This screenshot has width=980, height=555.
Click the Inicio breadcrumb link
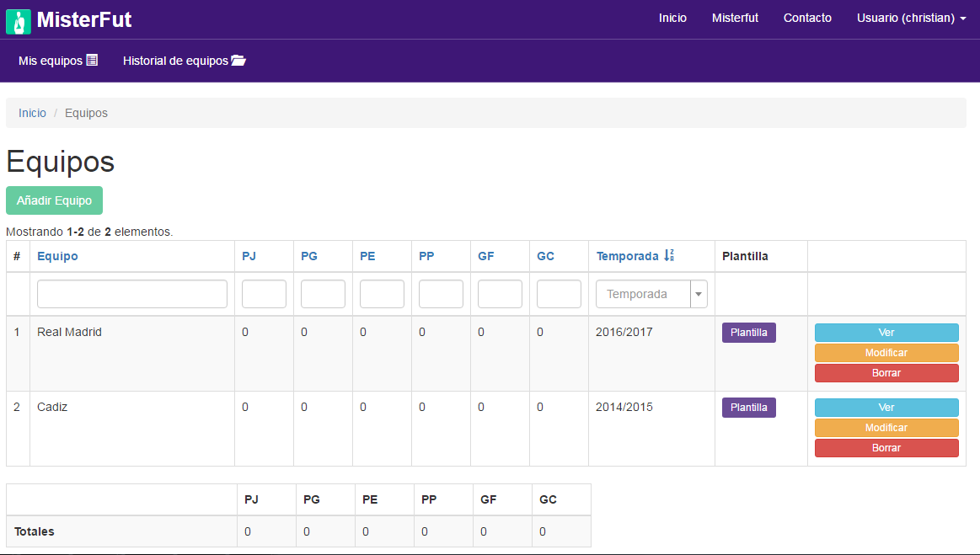(33, 113)
